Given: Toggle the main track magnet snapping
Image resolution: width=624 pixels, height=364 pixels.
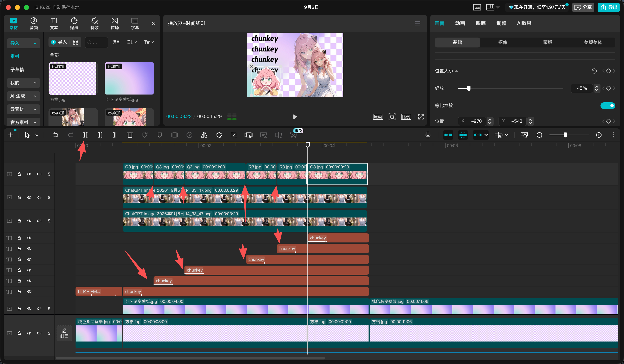Looking at the screenshot, I should tap(448, 135).
